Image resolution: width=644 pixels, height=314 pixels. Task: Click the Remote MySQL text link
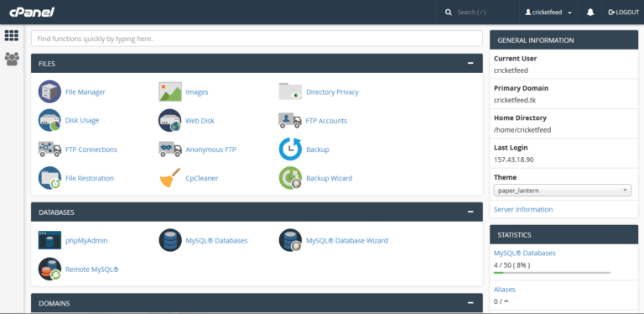(x=92, y=270)
